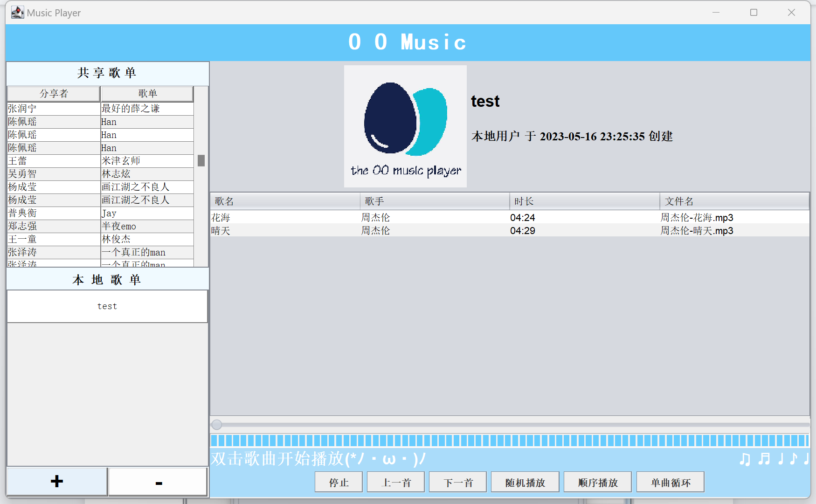Click the playback progress slider knob
Image resolution: width=816 pixels, height=504 pixels.
point(217,425)
